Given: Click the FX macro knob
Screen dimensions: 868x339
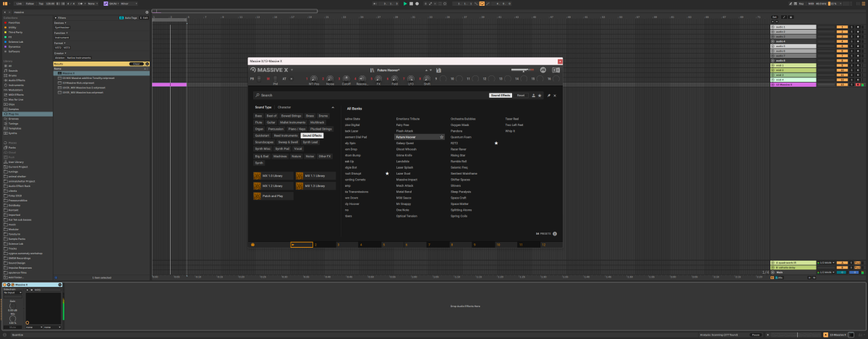Looking at the screenshot, I should 378,78.
